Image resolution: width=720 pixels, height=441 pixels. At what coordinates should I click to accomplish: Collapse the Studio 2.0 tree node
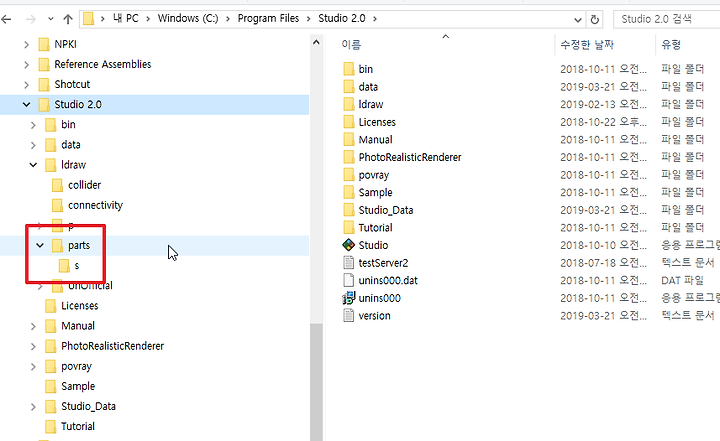[26, 105]
